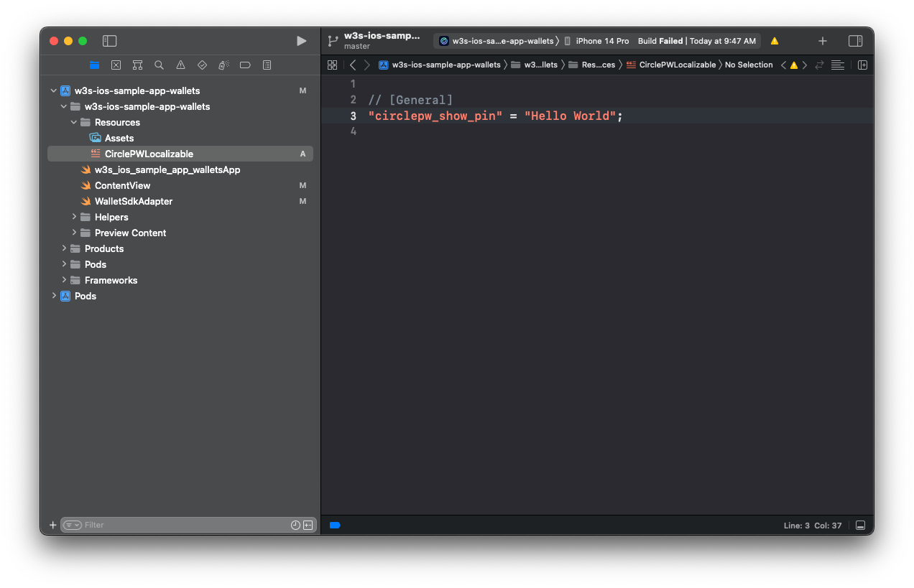Open the Find navigator magnifier tab
The height and width of the screenshot is (588, 914).
(159, 65)
